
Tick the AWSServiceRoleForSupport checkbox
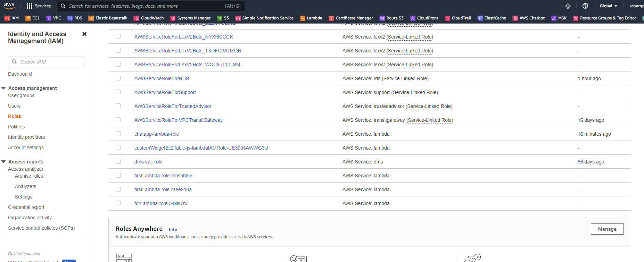118,92
